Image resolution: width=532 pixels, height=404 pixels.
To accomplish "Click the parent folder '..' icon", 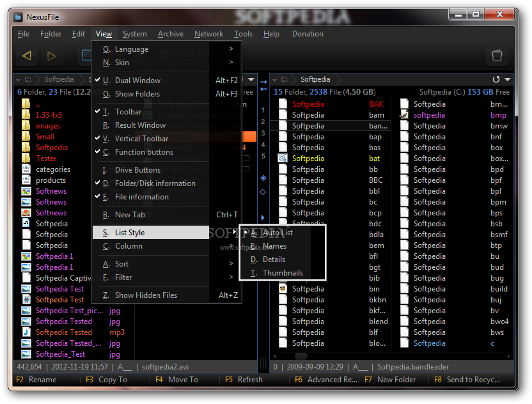I will (26, 104).
